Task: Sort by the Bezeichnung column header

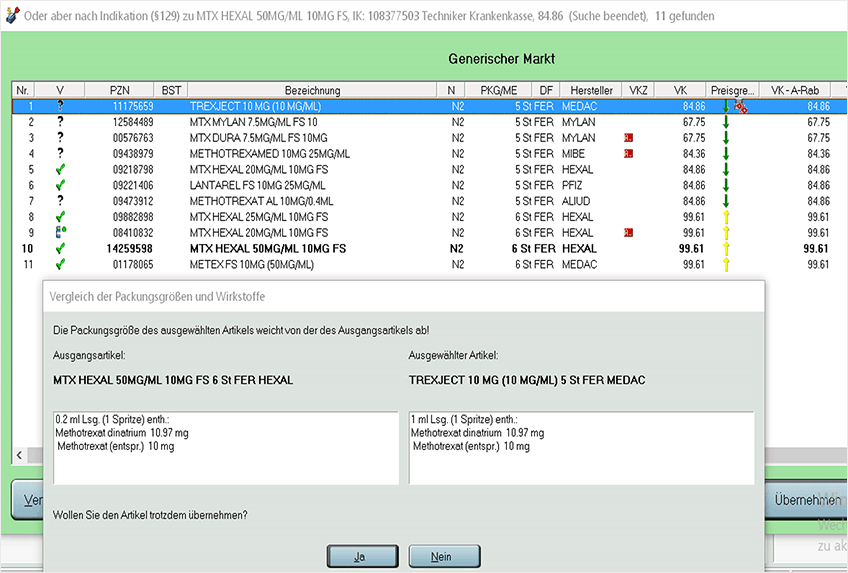Action: (x=312, y=90)
